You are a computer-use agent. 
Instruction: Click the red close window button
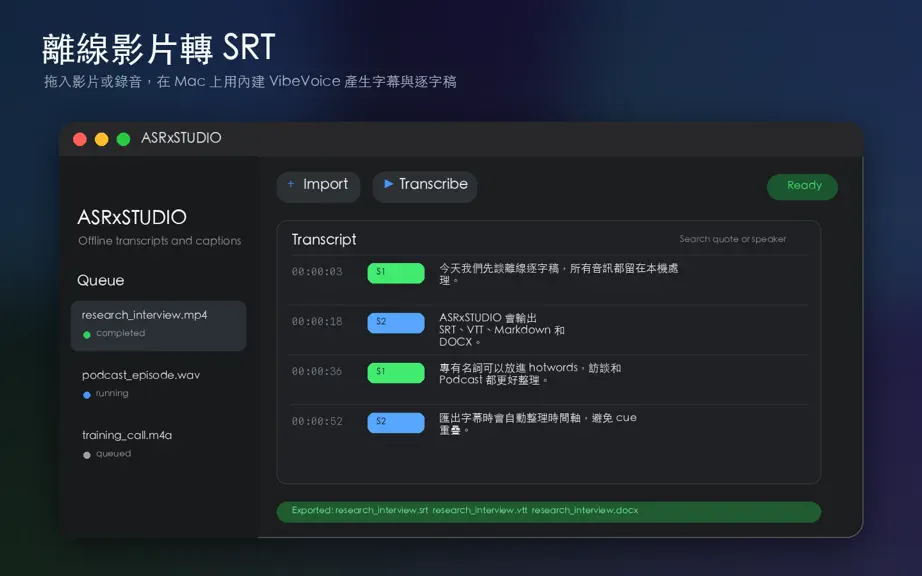[x=80, y=139]
